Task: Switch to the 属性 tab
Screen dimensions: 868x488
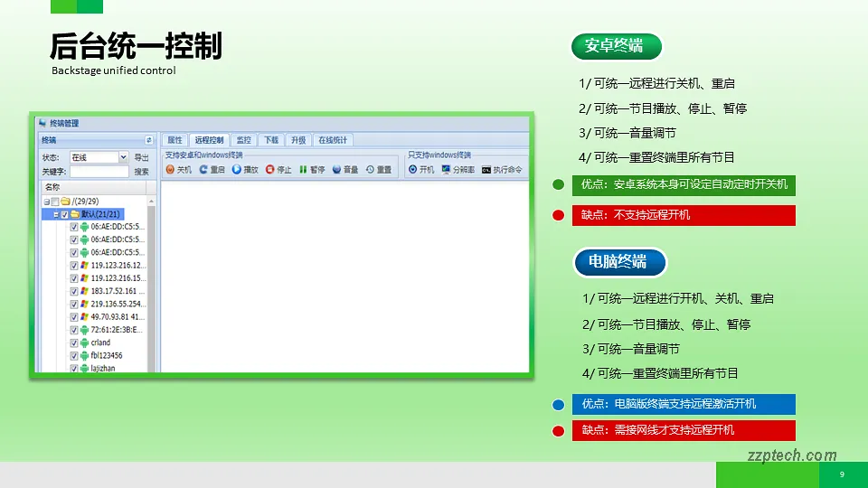Action: click(x=175, y=140)
